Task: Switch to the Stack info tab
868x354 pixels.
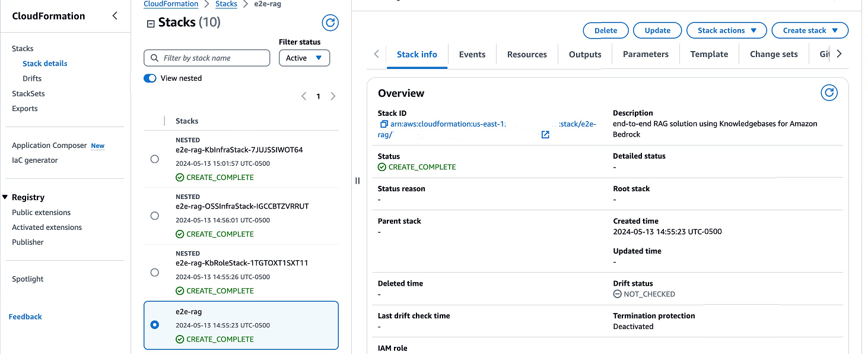Action: (x=417, y=54)
